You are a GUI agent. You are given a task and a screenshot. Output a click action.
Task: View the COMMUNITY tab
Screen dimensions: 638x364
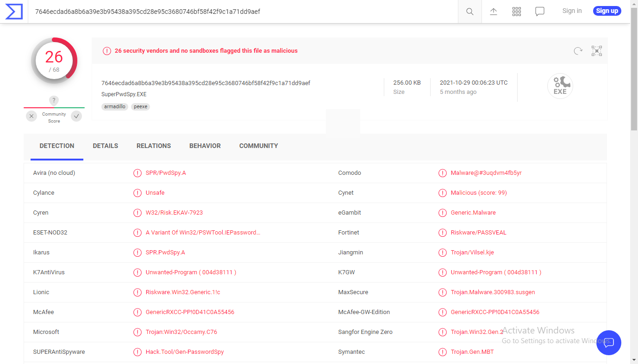point(259,146)
